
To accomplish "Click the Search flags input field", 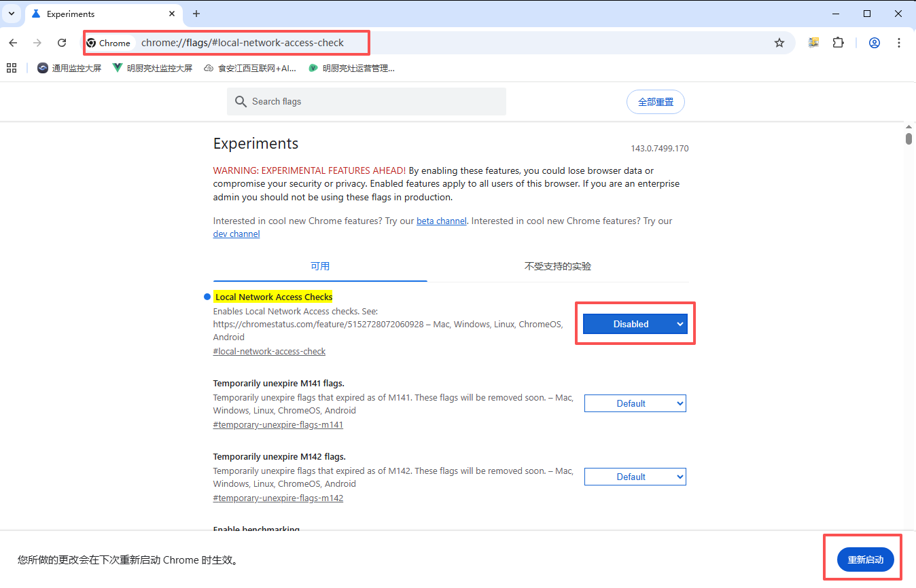I will (x=374, y=101).
